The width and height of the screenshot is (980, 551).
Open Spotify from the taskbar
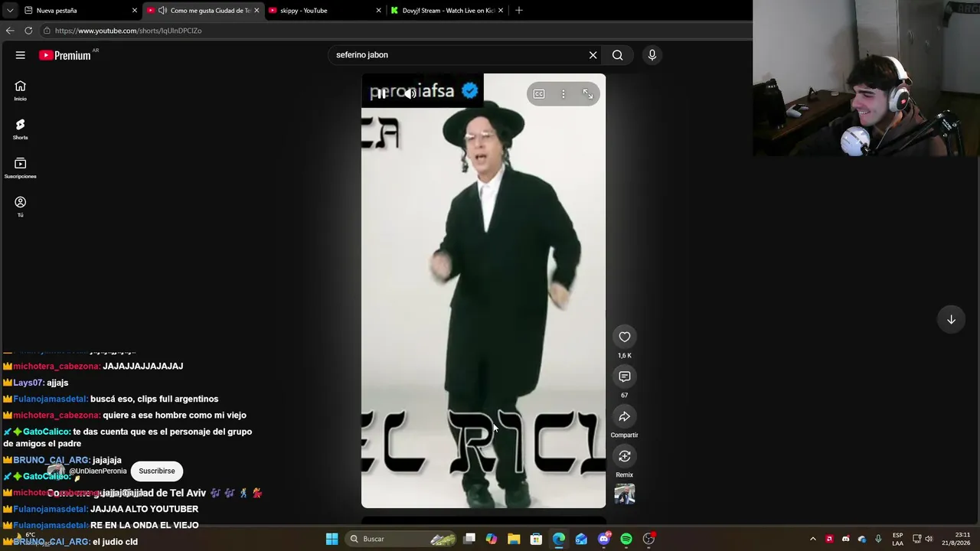[x=626, y=540]
